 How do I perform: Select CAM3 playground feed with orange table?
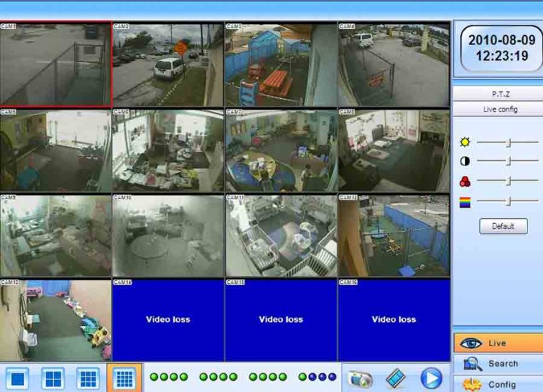pyautogui.click(x=281, y=65)
